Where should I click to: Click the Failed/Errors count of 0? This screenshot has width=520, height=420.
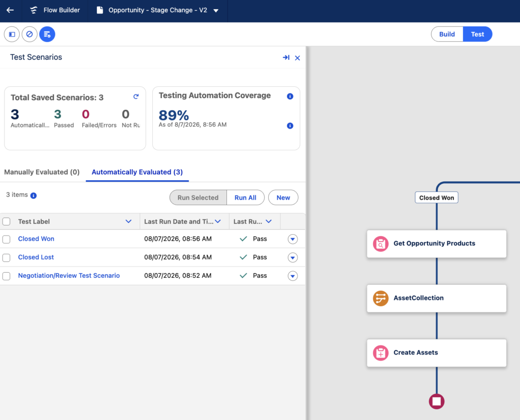tap(85, 114)
